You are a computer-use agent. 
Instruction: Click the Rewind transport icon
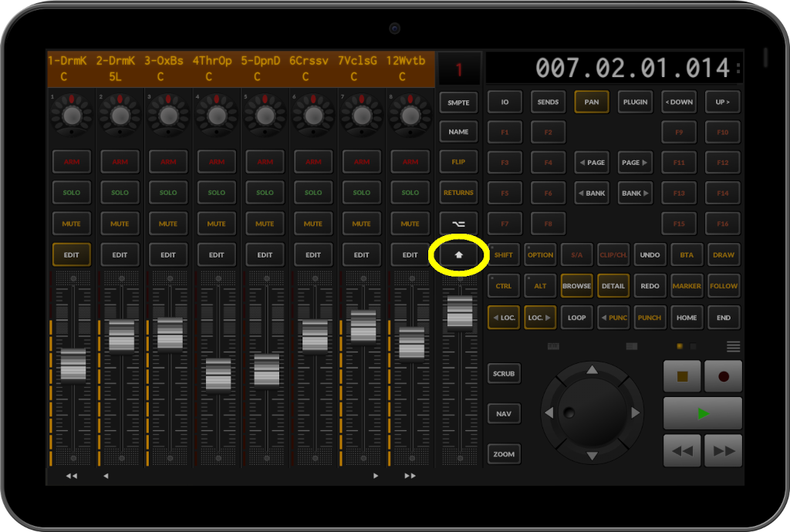(682, 450)
